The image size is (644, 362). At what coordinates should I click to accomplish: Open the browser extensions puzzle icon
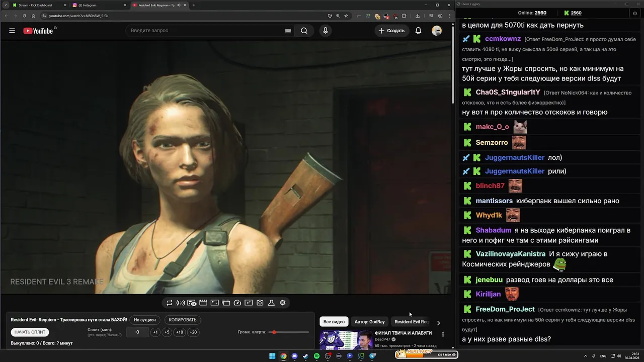click(404, 16)
